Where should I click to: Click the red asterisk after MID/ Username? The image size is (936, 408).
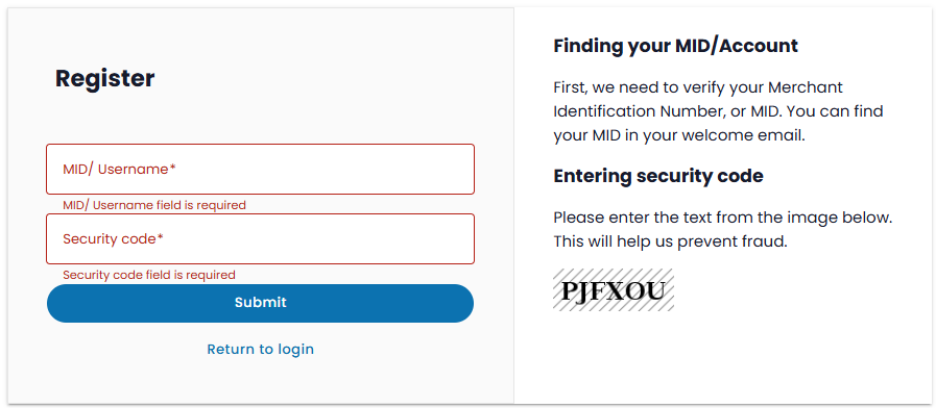(x=173, y=169)
